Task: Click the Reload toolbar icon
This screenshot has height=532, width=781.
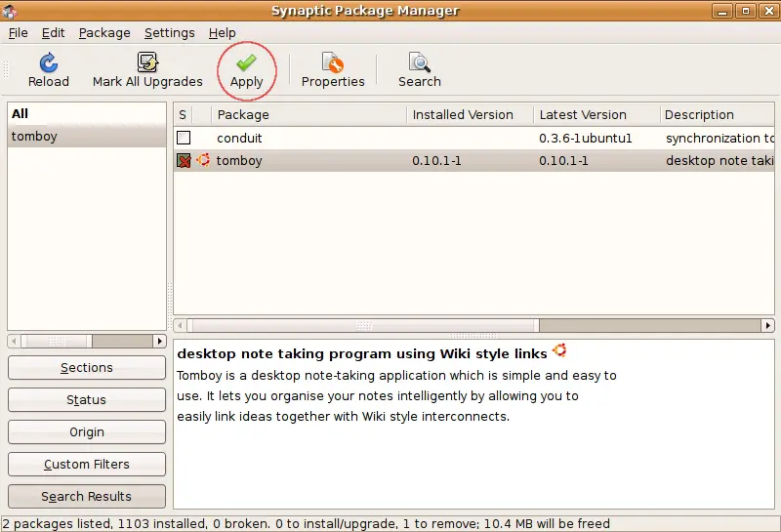Action: click(48, 62)
